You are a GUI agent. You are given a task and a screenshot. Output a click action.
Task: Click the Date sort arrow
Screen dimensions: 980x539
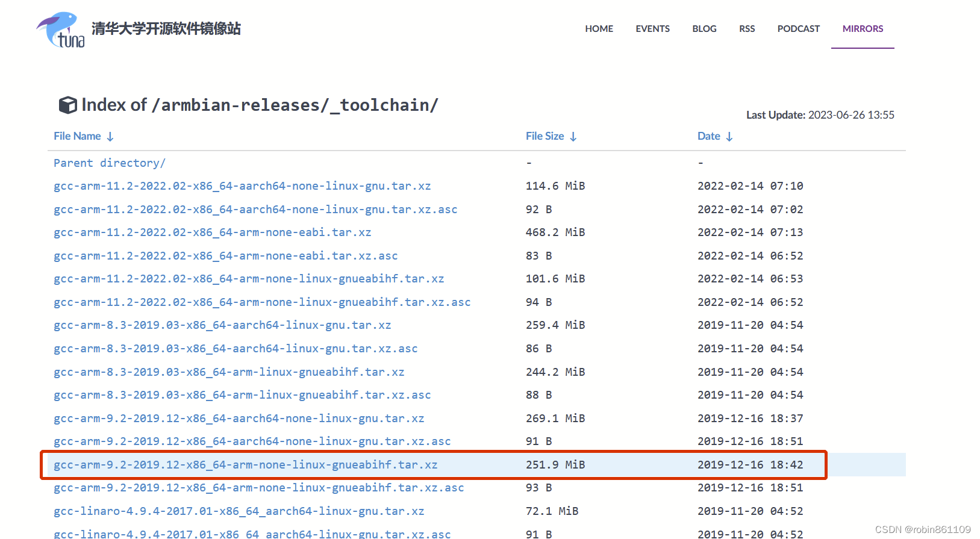point(729,137)
